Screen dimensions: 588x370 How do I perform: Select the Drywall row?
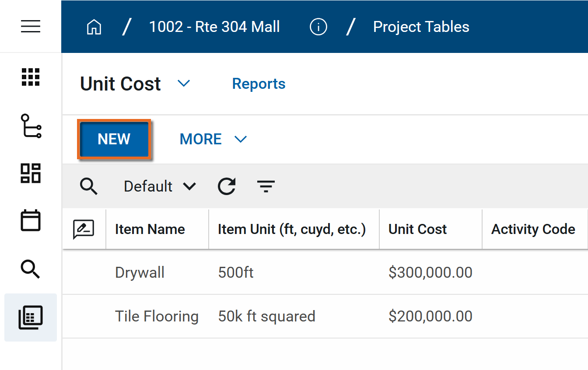(140, 272)
